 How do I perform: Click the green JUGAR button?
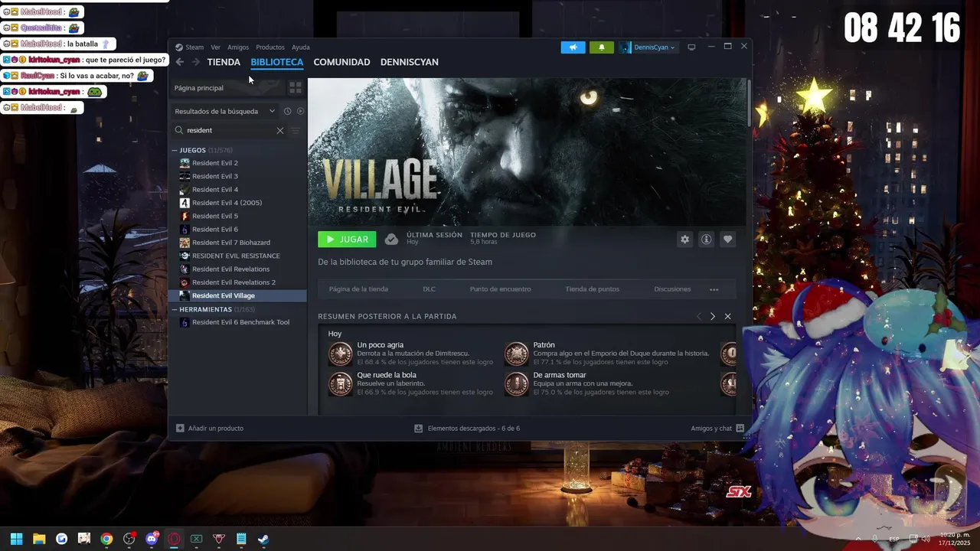click(347, 240)
